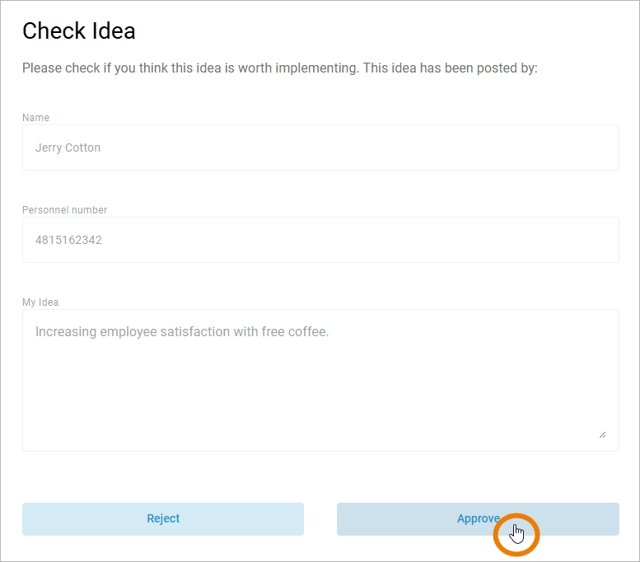This screenshot has height=562, width=640.
Task: Click the "Personnel number" field label
Action: 65,210
